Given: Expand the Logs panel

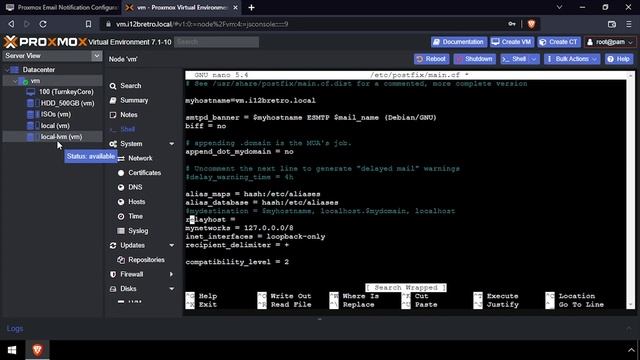Looking at the screenshot, I should (x=629, y=329).
